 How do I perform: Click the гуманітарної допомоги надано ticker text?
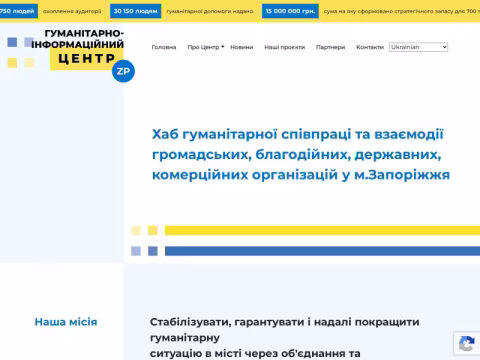click(210, 11)
